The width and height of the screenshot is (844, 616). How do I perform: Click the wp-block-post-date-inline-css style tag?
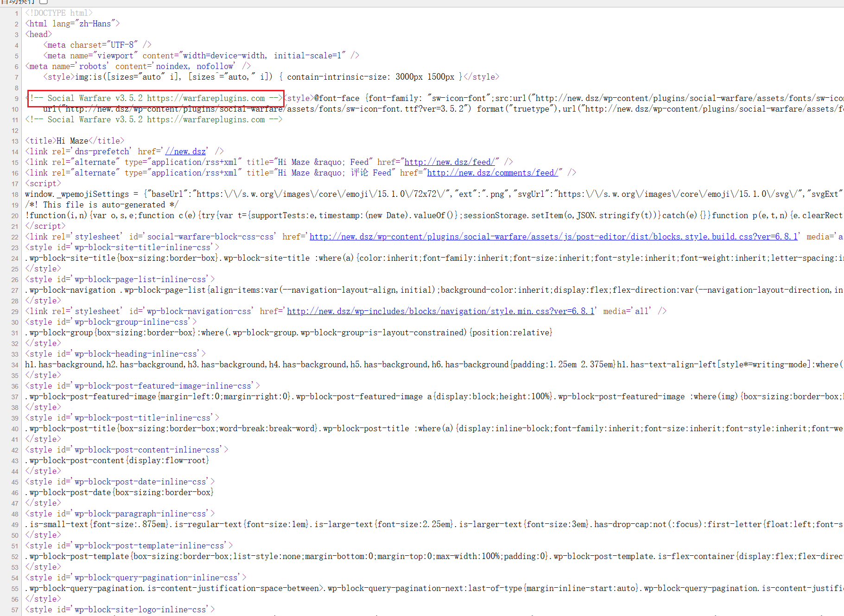click(x=120, y=482)
